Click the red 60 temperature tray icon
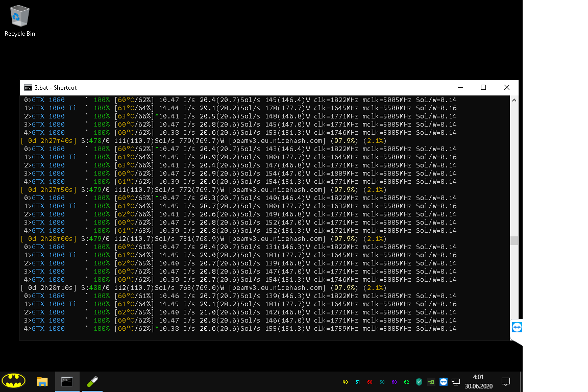The height and width of the screenshot is (392, 588). 370,382
